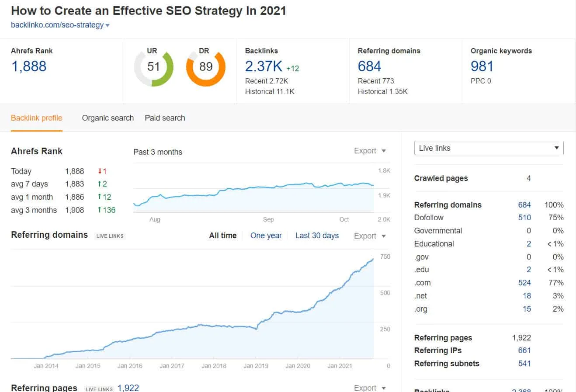Switch to the Organic search tab
This screenshot has width=576, height=392.
click(108, 118)
